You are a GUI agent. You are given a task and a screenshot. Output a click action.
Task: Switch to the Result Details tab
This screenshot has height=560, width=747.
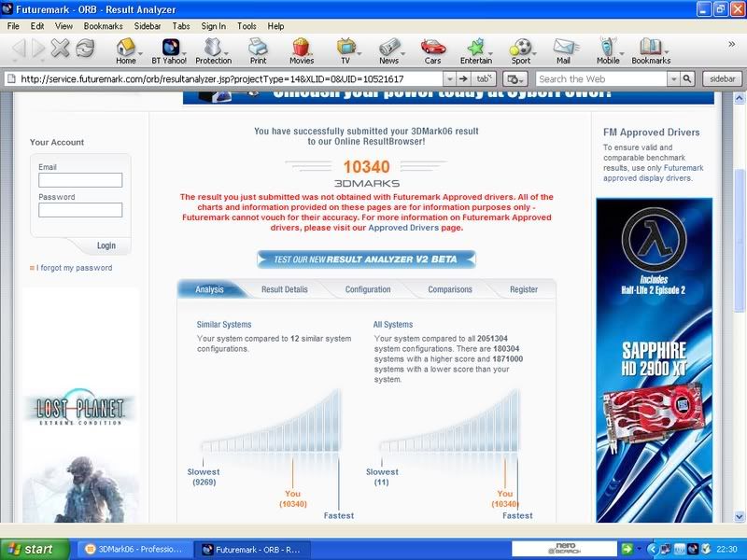tap(285, 289)
